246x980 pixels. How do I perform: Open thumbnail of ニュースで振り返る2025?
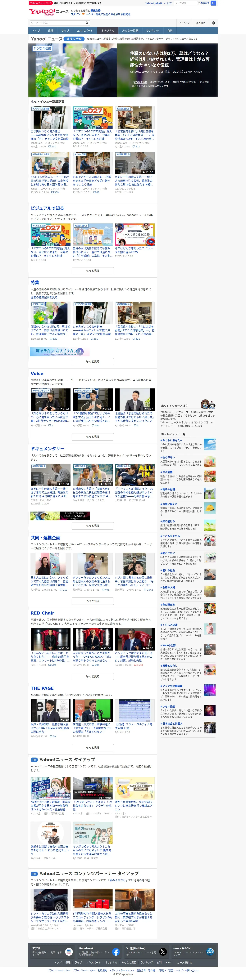click(135, 235)
